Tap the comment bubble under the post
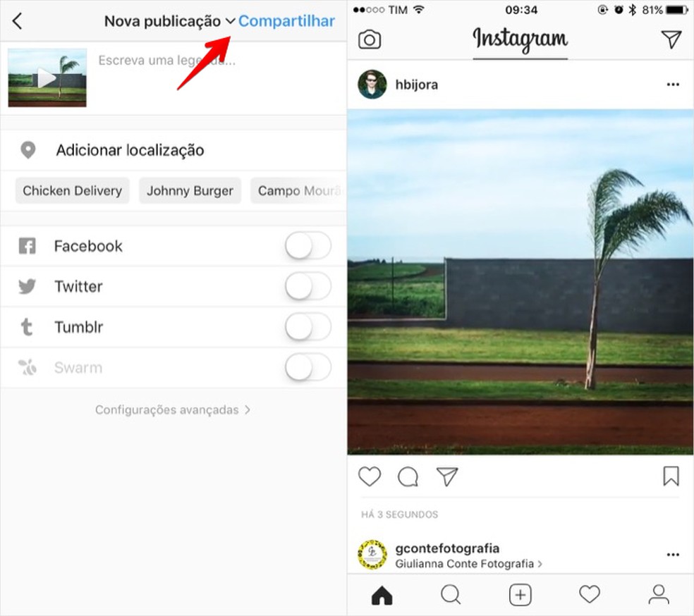Viewport: 694px width, 616px height. tap(408, 476)
